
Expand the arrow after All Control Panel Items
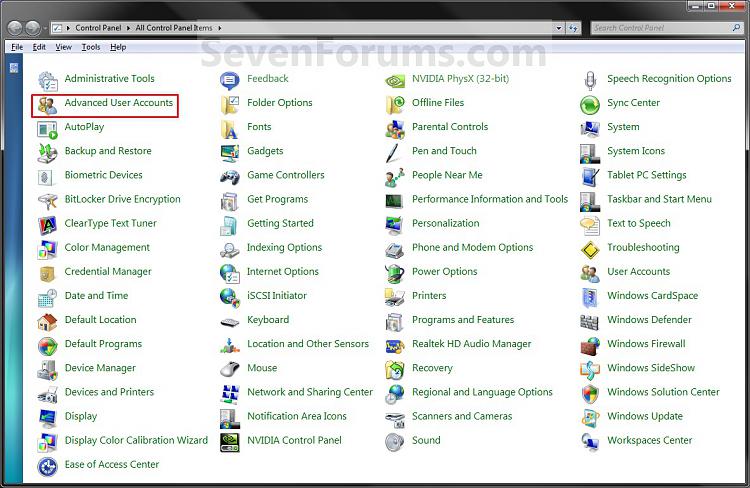[220, 28]
